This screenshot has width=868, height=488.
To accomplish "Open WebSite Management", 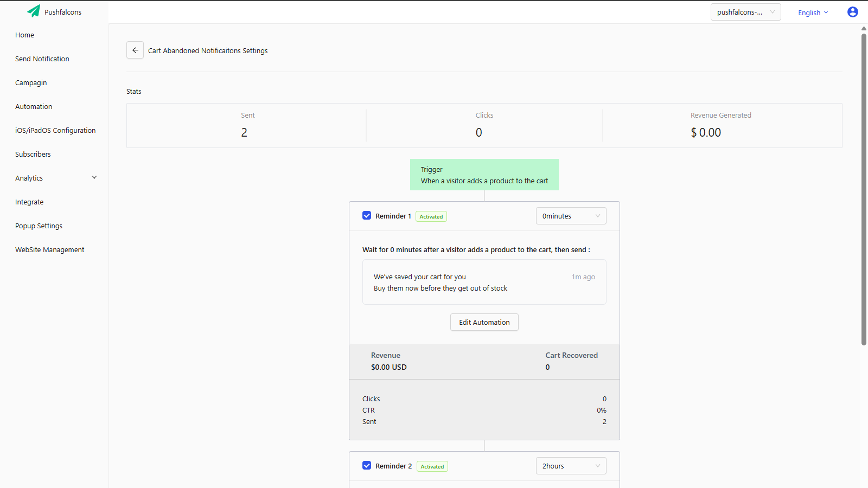I will 49,249.
